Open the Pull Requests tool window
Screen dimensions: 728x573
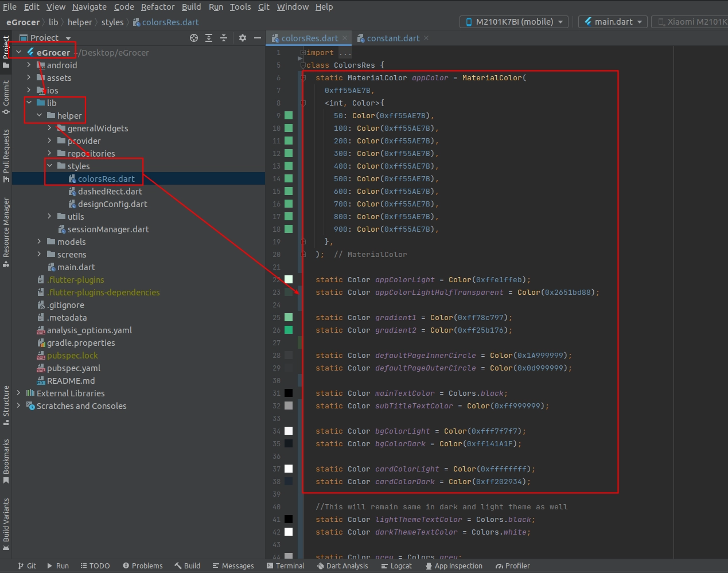[6, 156]
